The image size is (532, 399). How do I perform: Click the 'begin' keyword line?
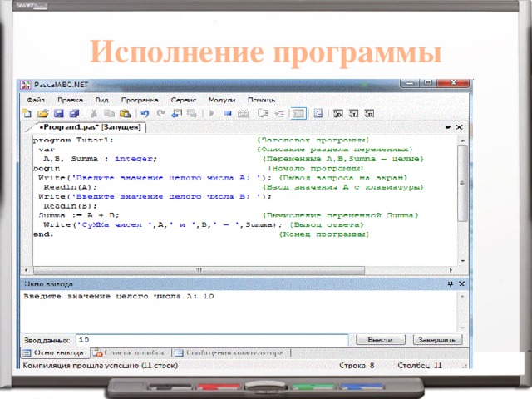tap(47, 168)
